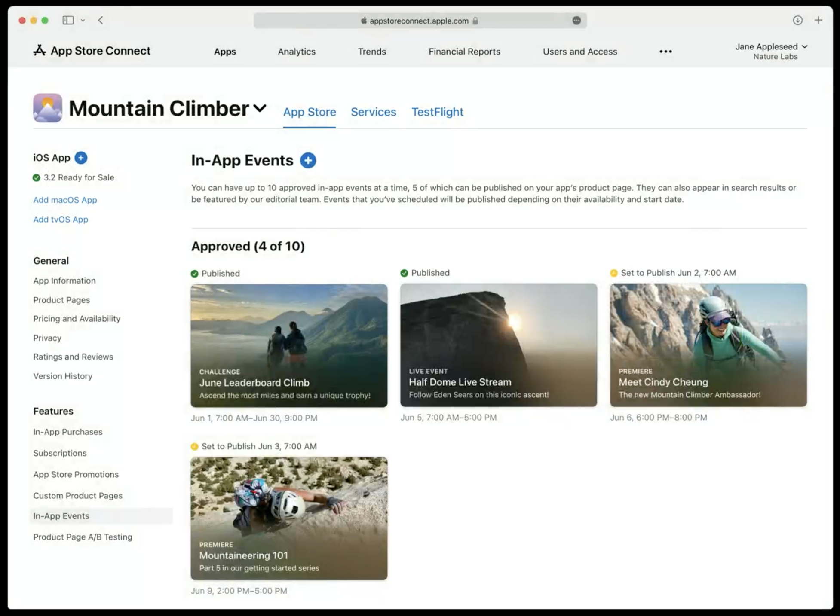Click the green Ready for Sale checkmark
840x616 pixels.
37,177
